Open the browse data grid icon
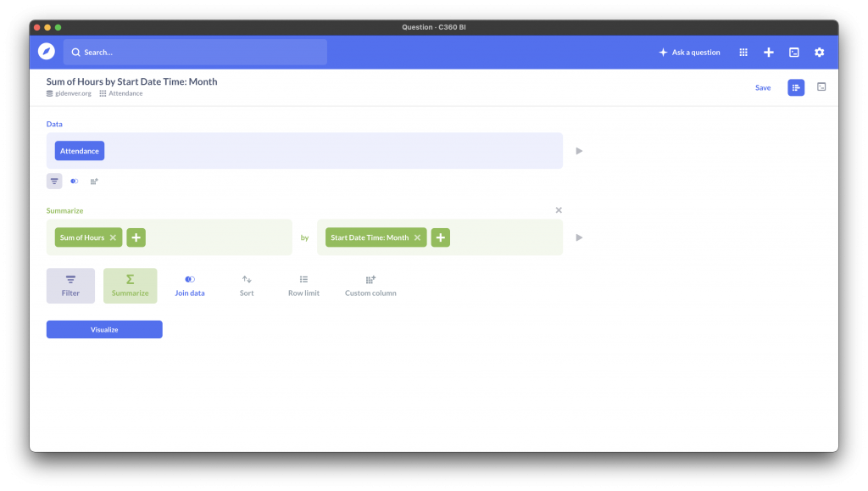This screenshot has height=491, width=868. pos(743,52)
